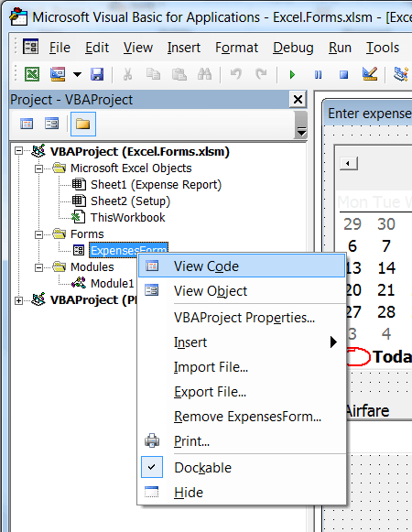Select the Modules folder label
The width and height of the screenshot is (412, 532).
click(92, 267)
